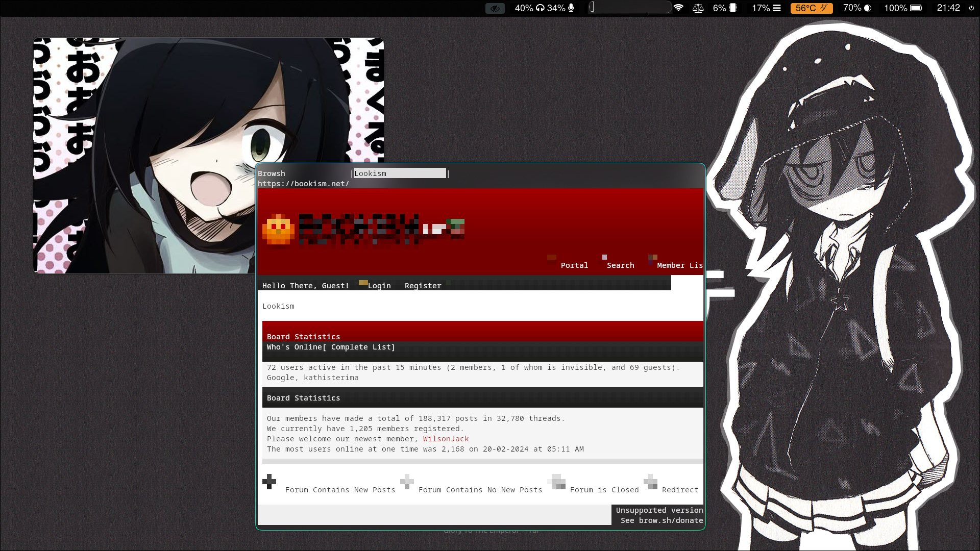Screen dimensions: 980x551
Task: Toggle the crossed-eye idle inhibitor icon
Action: click(495, 8)
